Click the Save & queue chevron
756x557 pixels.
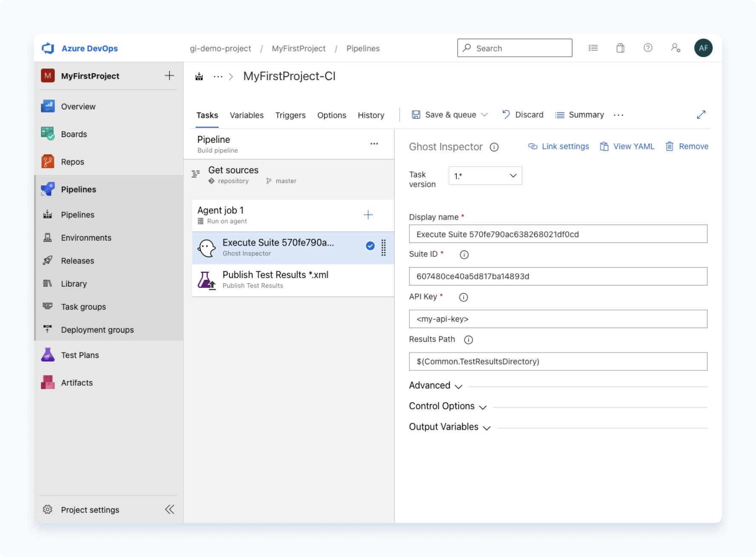(x=485, y=115)
